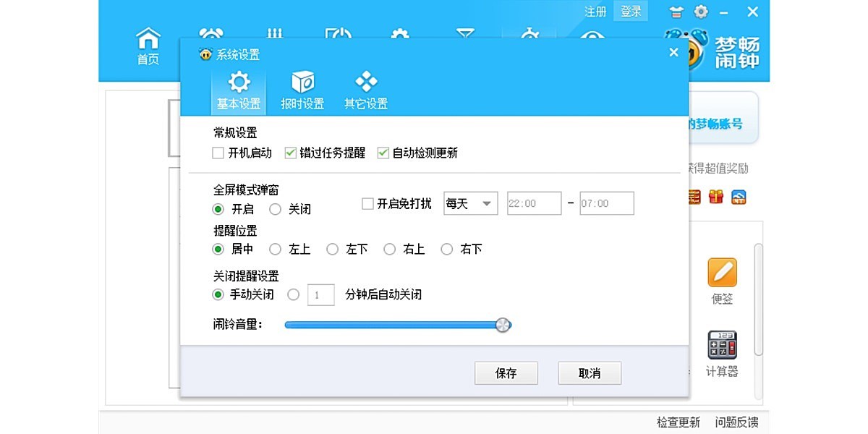This screenshot has width=868, height=434.
Task: Click the 保存 save button
Action: point(506,373)
